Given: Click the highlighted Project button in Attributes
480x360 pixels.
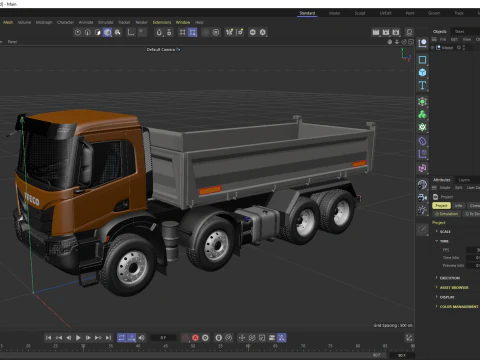Looking at the screenshot, I should point(441,206).
